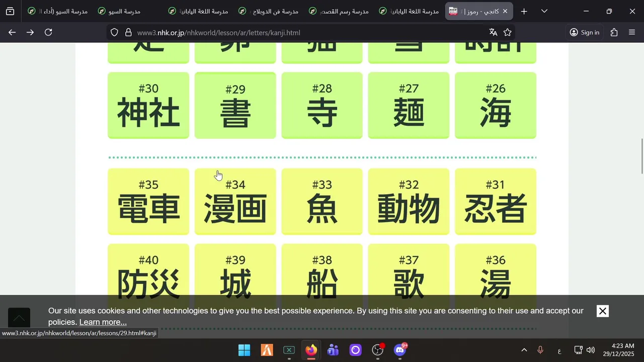The width and height of the screenshot is (644, 362).
Task: Open kanji card #35 電車
Action: pyautogui.click(x=148, y=201)
